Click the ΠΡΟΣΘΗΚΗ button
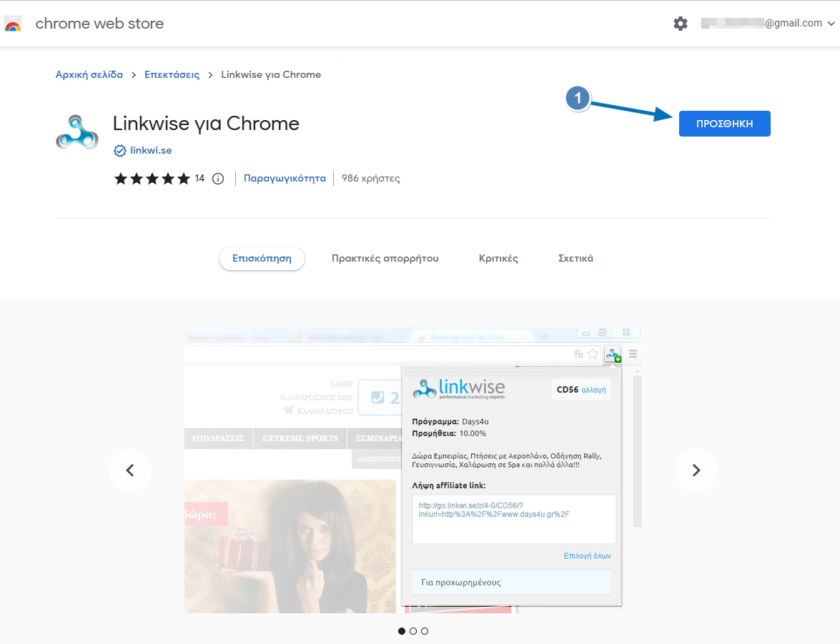The image size is (840, 644). pos(724,124)
